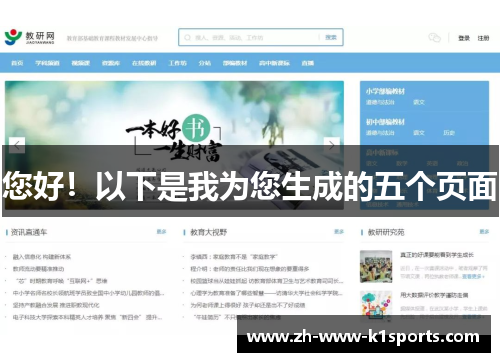
Task: Open the 注册 register link
Action: click(483, 38)
